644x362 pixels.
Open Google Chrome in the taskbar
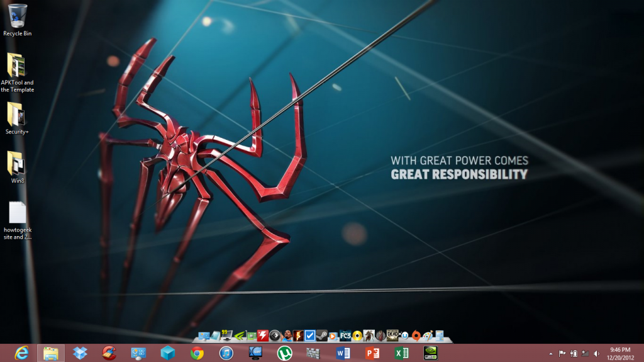click(x=197, y=353)
